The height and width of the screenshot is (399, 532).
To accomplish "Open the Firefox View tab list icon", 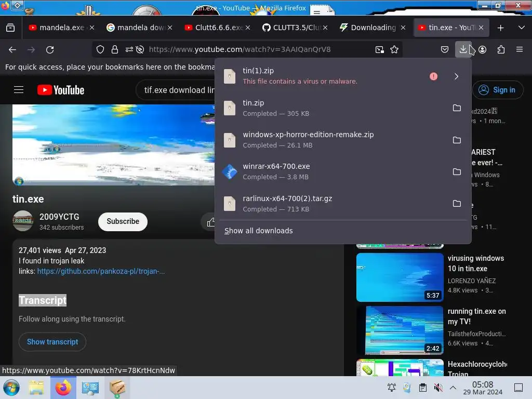I will (x=10, y=28).
